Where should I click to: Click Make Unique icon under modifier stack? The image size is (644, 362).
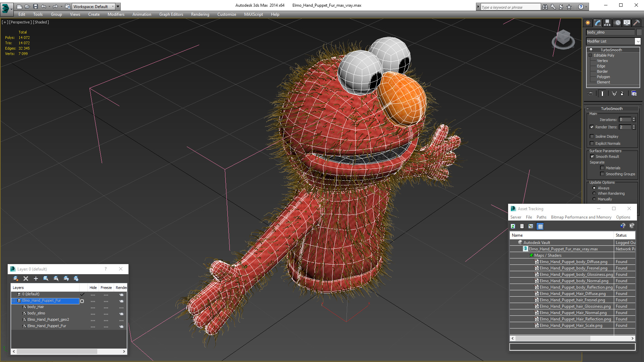[614, 94]
